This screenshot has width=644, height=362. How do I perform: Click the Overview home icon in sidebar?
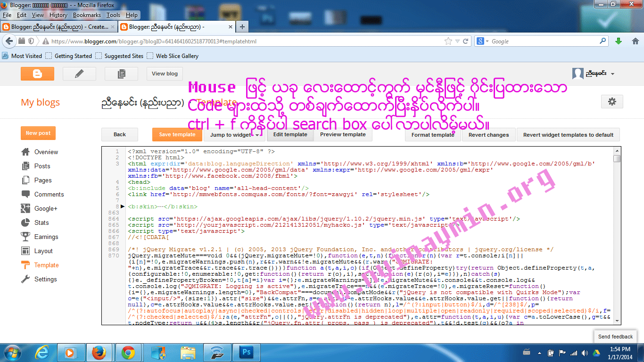click(25, 152)
